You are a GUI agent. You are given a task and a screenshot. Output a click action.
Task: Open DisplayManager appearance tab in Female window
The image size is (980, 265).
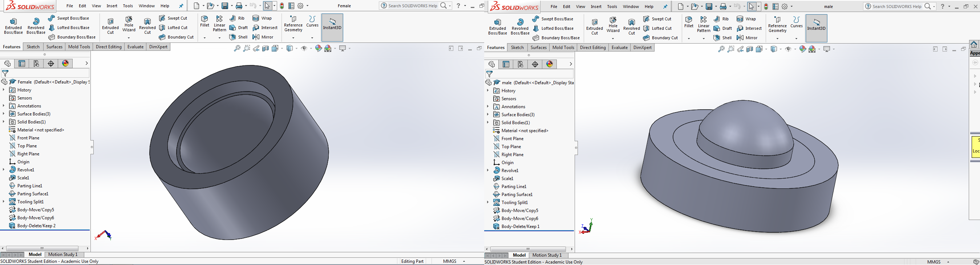(66, 64)
